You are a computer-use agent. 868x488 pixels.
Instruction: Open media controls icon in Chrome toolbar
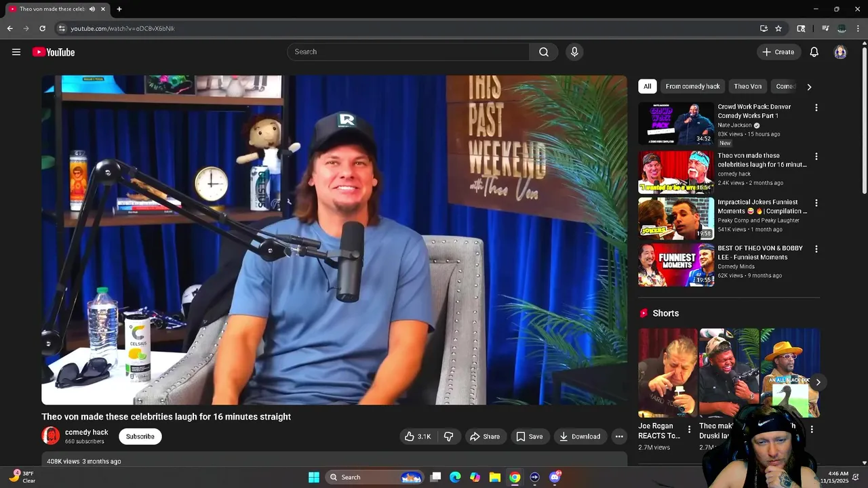(825, 28)
